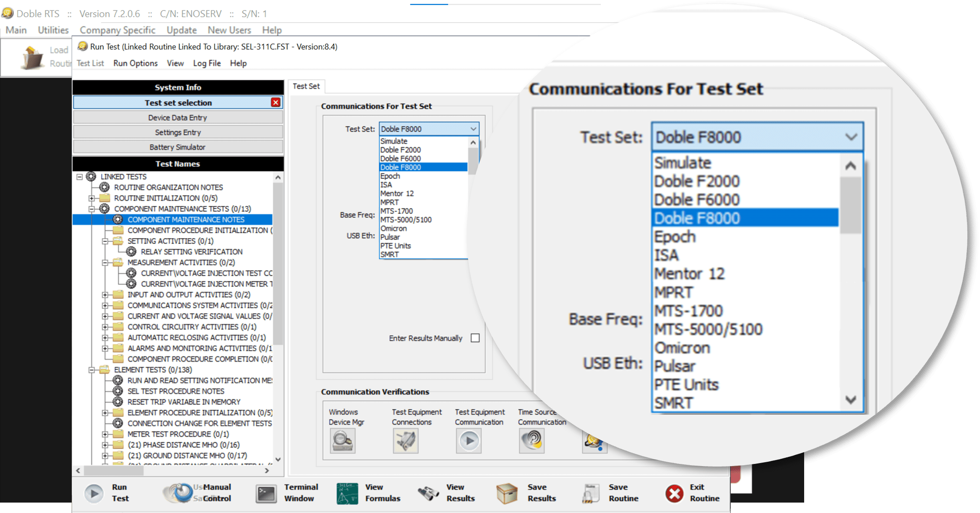Click RESET TRIP VARIABLE IN MEMORY icon
The width and height of the screenshot is (980, 513).
pos(118,402)
